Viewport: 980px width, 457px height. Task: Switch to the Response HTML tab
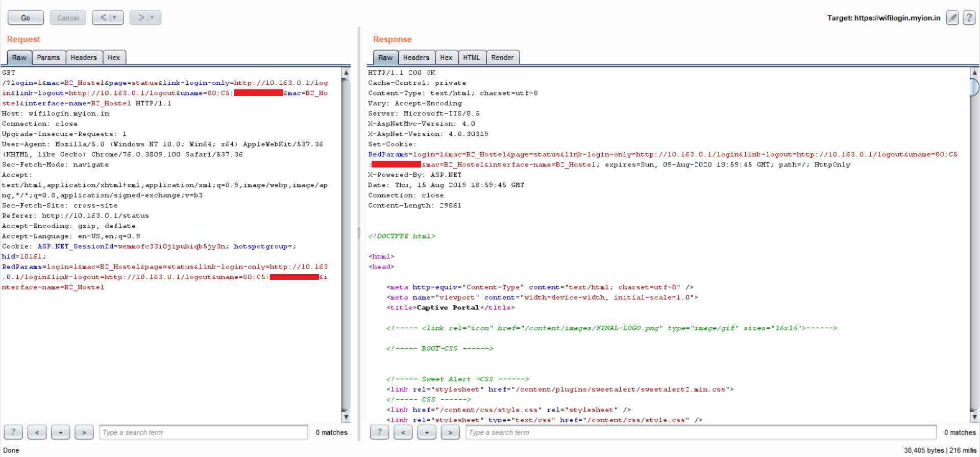click(472, 58)
